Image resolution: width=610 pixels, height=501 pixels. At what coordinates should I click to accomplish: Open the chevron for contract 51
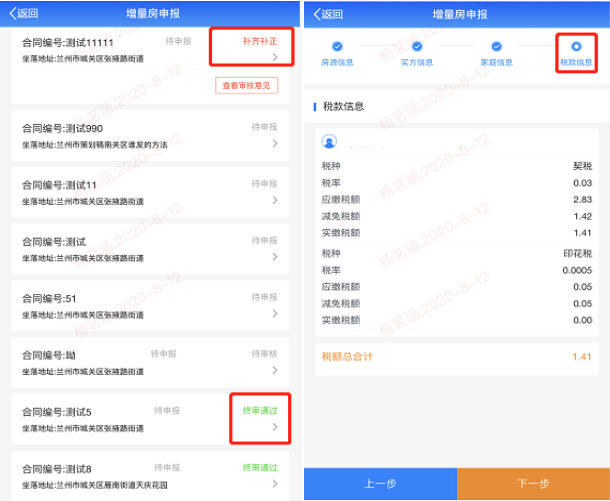[275, 314]
